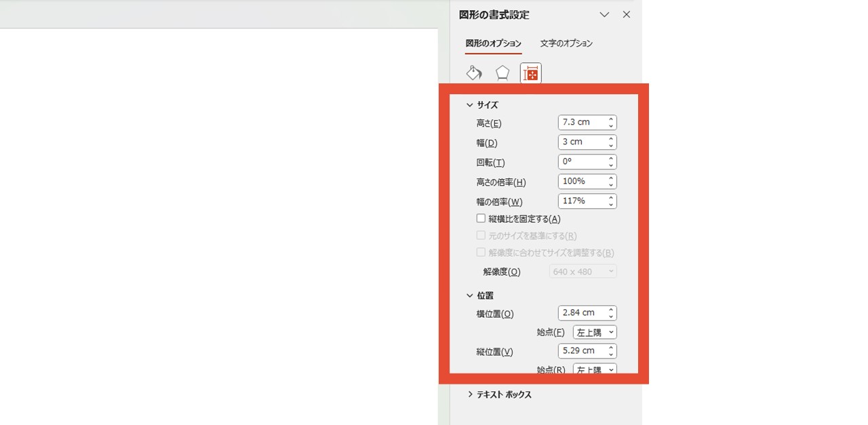The height and width of the screenshot is (425, 868).
Task: Select the Size & Properties icon tab
Action: pos(531,73)
